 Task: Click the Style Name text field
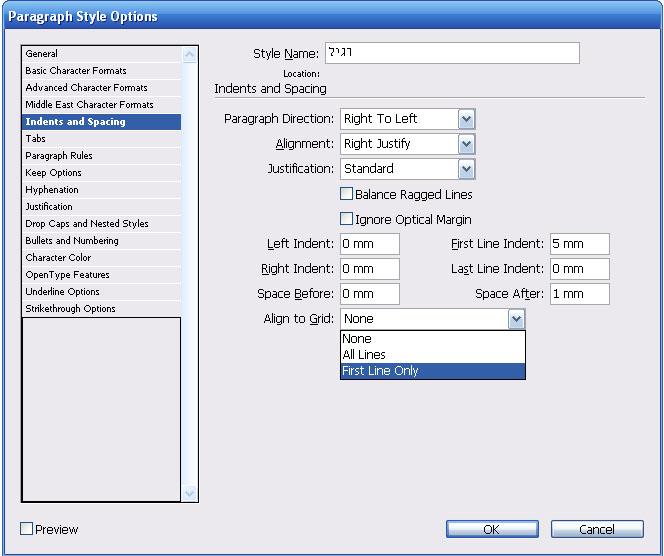click(452, 53)
